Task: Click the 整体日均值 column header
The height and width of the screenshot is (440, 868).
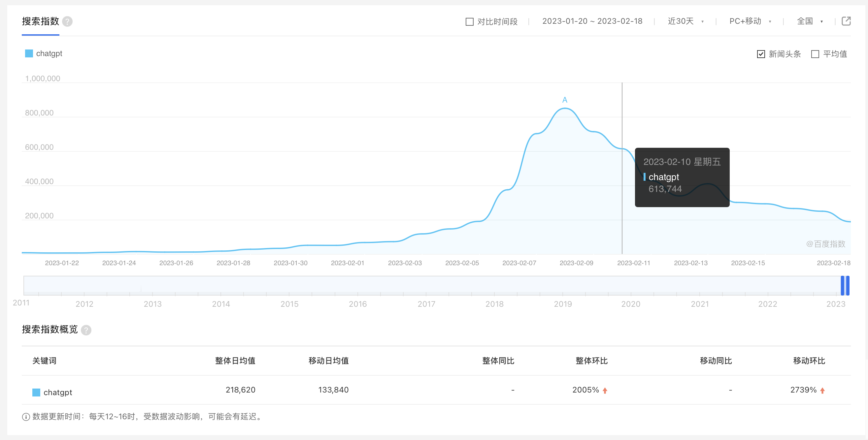Action: pyautogui.click(x=235, y=361)
